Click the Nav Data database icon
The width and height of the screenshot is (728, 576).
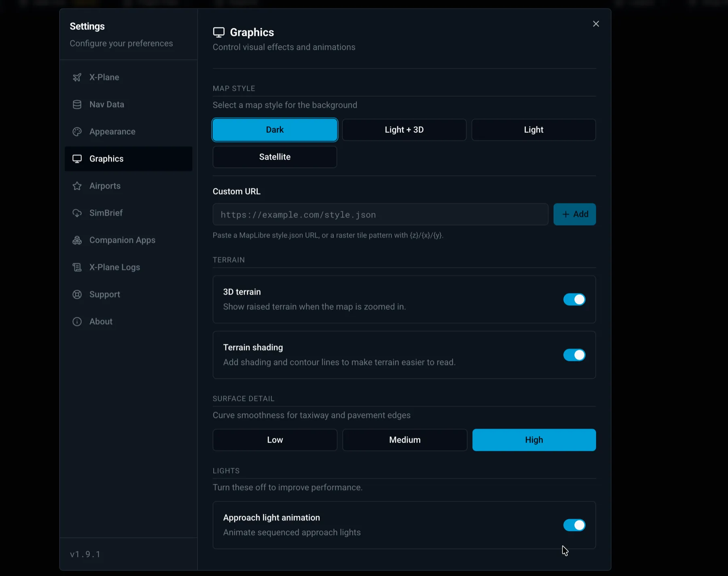click(77, 104)
